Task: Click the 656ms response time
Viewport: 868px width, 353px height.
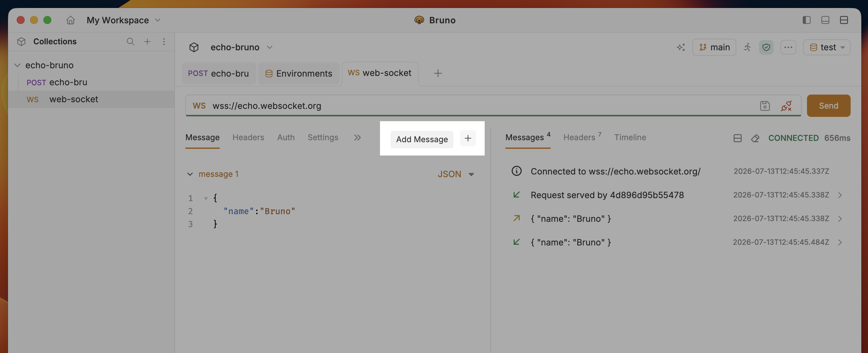Action: click(x=837, y=138)
